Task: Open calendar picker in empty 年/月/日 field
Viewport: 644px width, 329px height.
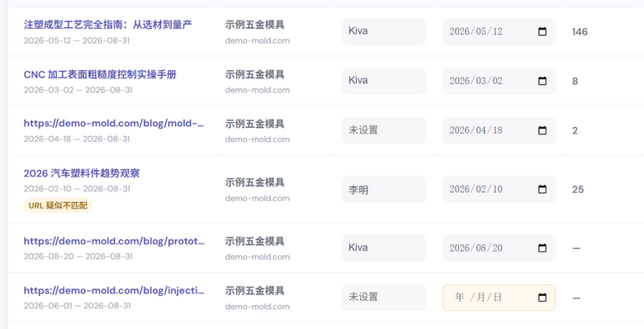Action: [542, 298]
